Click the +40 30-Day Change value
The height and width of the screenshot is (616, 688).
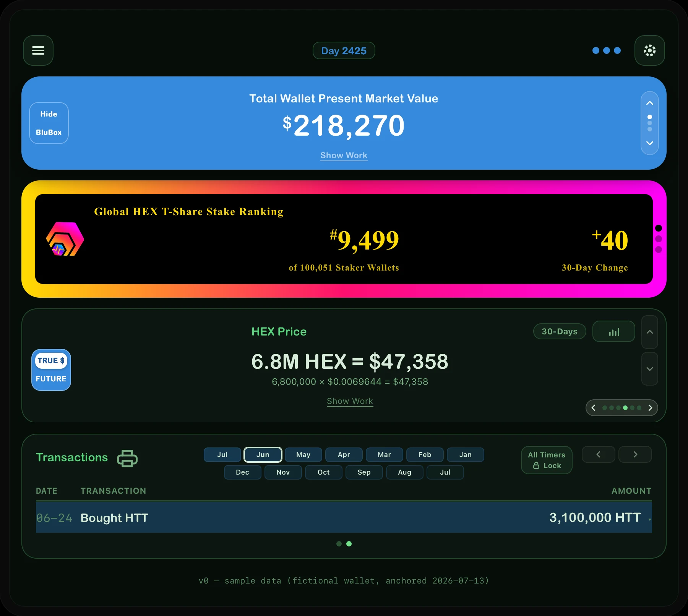(610, 240)
